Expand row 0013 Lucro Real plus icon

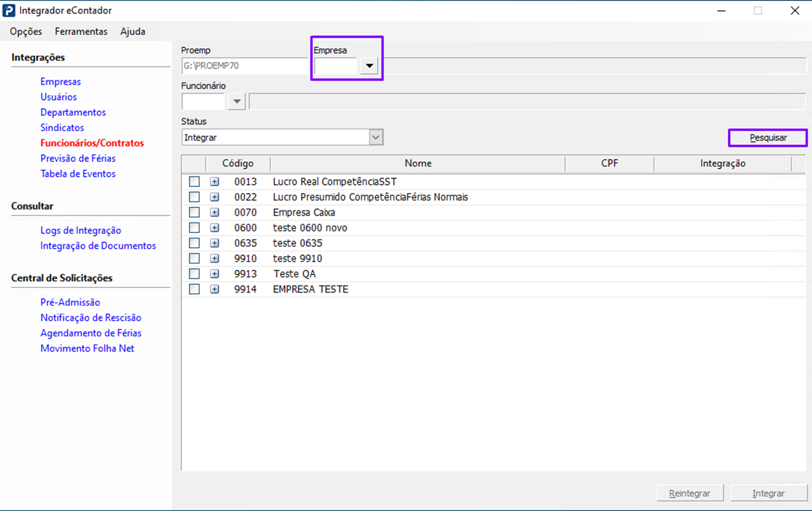pyautogui.click(x=215, y=182)
